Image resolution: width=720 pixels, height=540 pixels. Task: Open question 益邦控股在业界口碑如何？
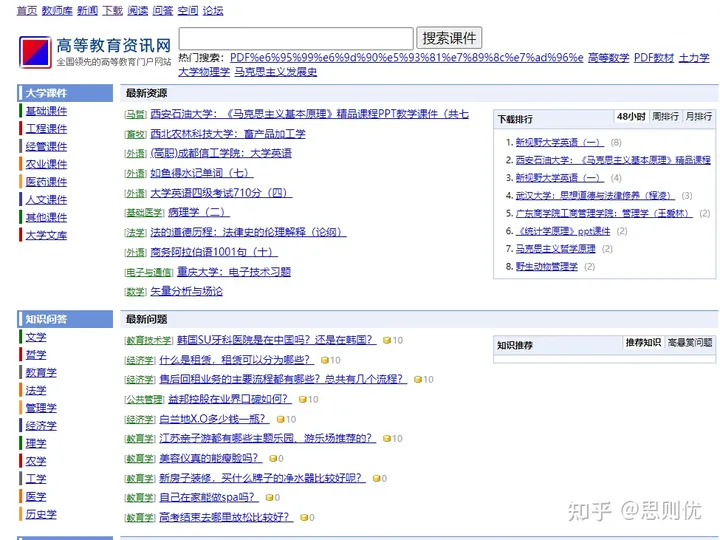230,399
